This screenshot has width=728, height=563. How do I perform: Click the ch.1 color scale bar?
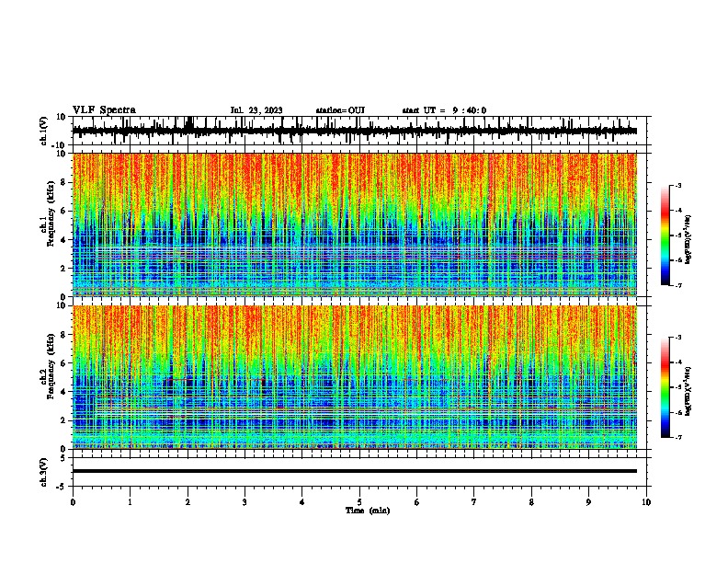click(x=665, y=236)
